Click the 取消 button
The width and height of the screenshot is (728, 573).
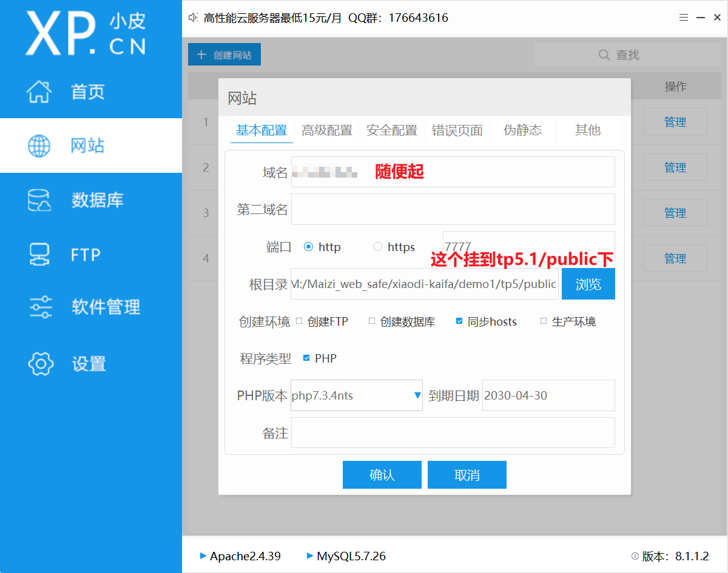[467, 475]
